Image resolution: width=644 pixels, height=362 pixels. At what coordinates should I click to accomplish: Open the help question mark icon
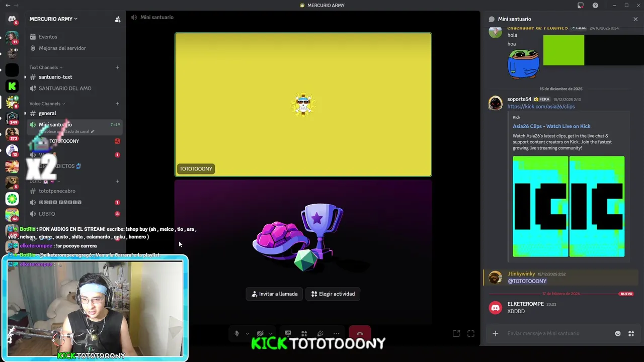[595, 6]
